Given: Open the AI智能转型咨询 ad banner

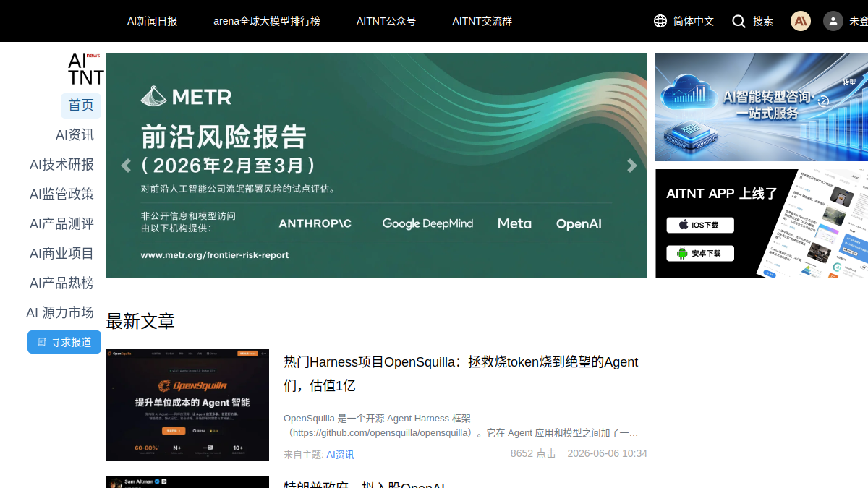Looking at the screenshot, I should 762,107.
